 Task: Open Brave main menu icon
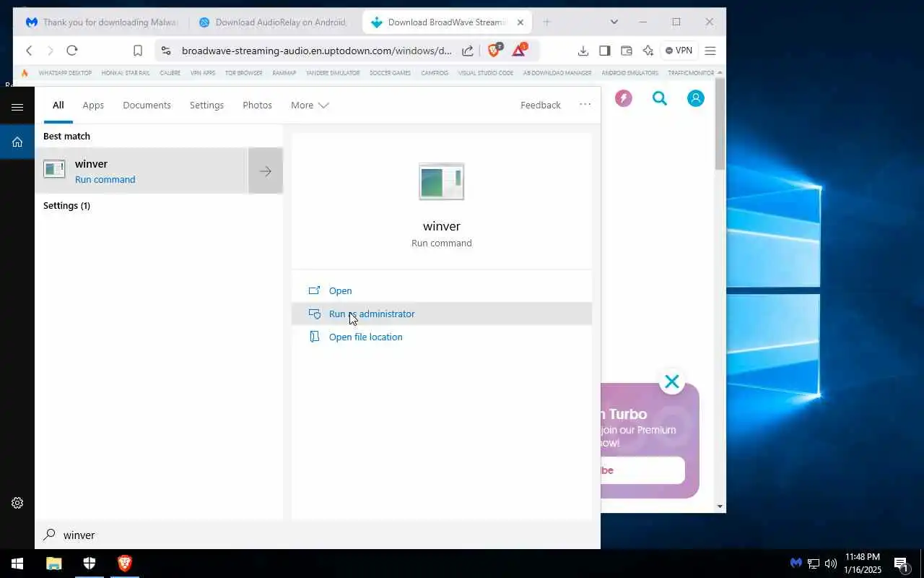click(710, 51)
